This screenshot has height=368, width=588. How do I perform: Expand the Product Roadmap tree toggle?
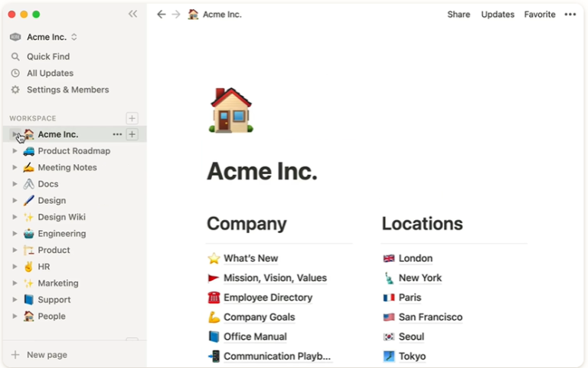coord(15,151)
